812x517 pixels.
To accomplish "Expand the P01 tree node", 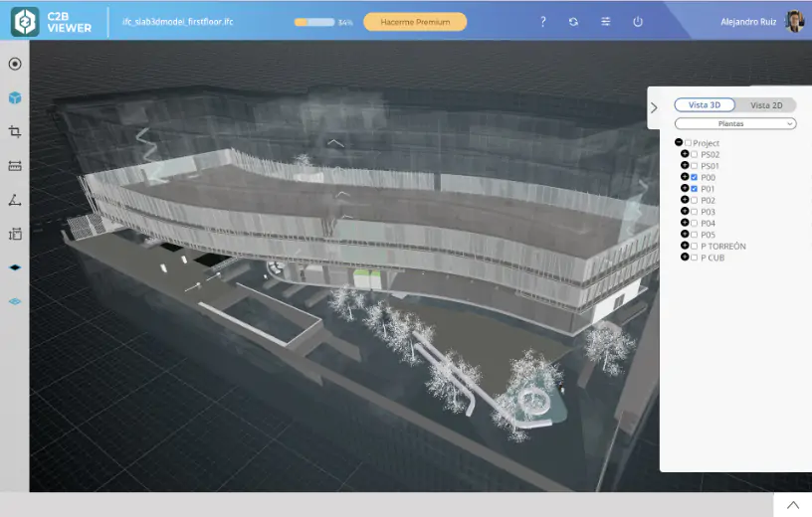I will point(685,188).
